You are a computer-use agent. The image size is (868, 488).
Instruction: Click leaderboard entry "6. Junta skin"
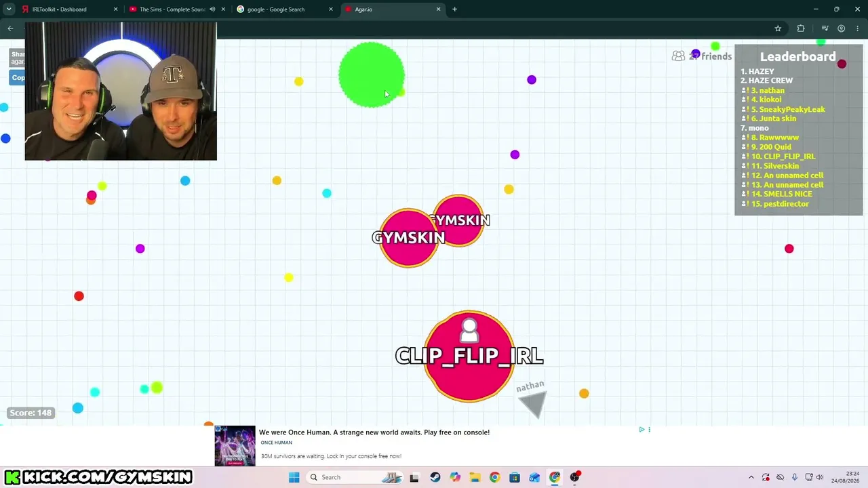(769, 119)
